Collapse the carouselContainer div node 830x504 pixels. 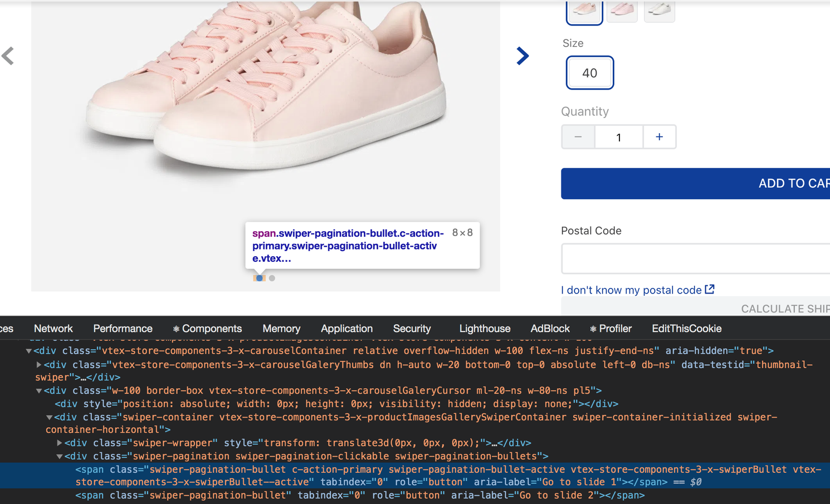tap(28, 351)
